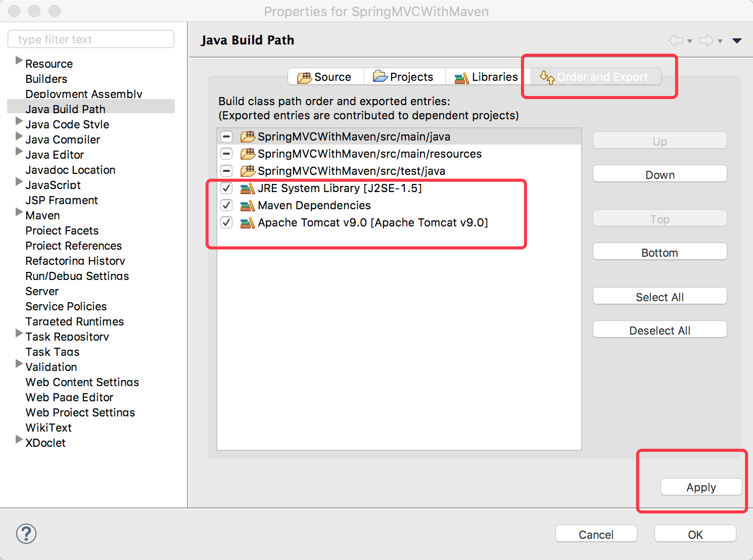
Task: Expand the Maven tree item
Action: (19, 212)
